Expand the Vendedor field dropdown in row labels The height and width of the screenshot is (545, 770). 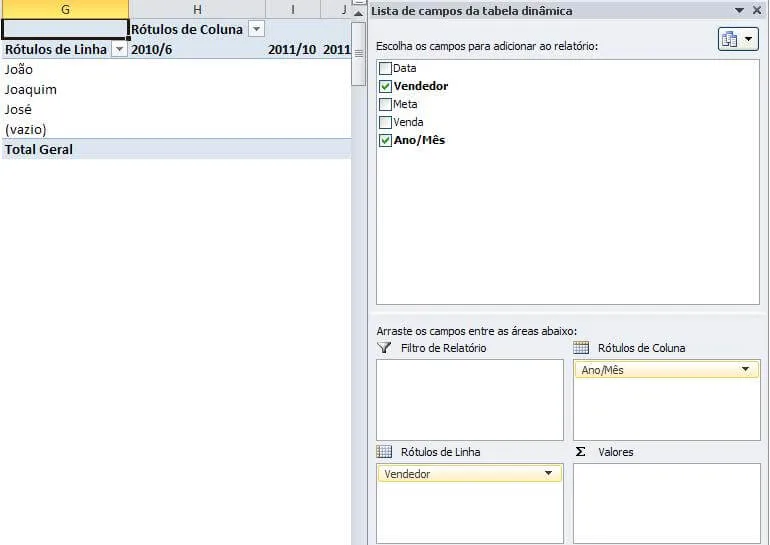(x=549, y=473)
